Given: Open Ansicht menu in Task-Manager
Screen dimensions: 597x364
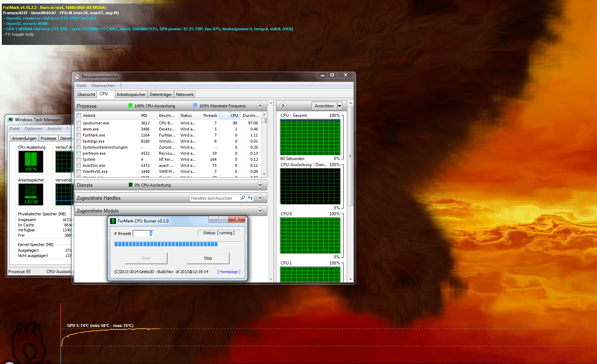Looking at the screenshot, I should (55, 129).
